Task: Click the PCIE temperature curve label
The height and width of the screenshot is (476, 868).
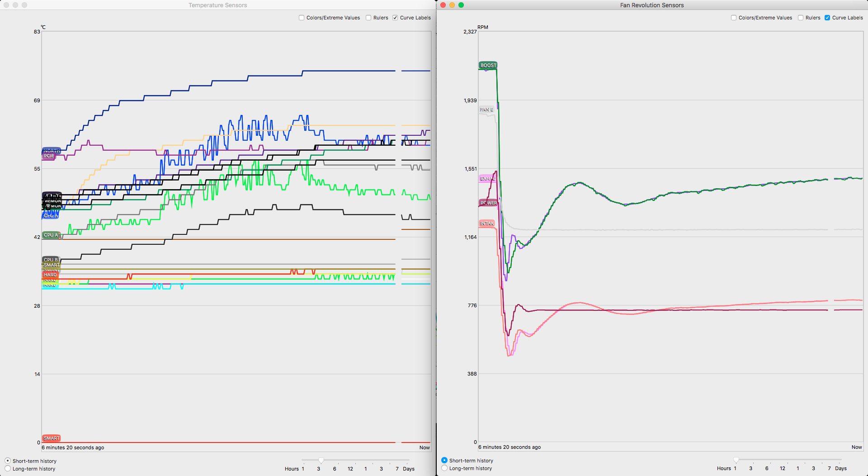Action: coord(49,156)
